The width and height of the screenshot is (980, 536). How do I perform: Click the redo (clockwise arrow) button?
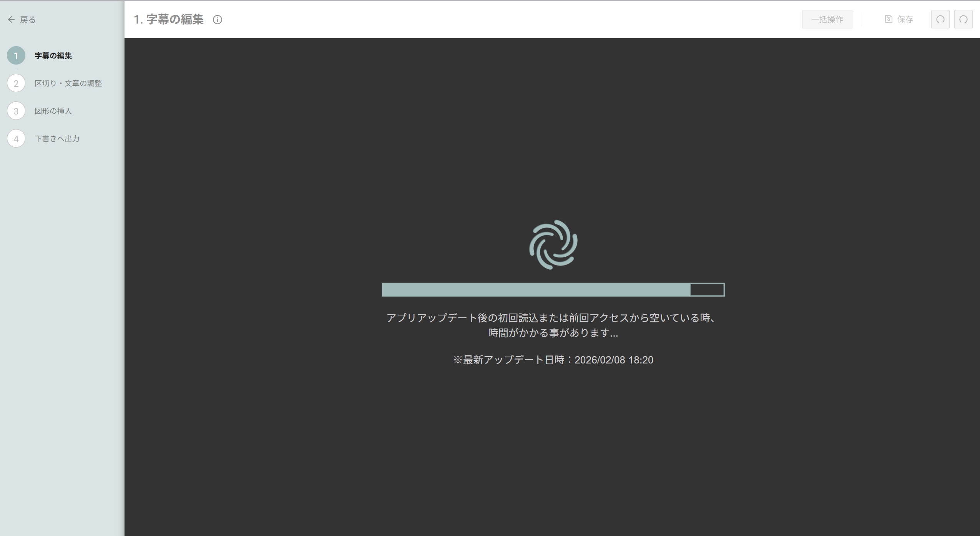coord(963,19)
